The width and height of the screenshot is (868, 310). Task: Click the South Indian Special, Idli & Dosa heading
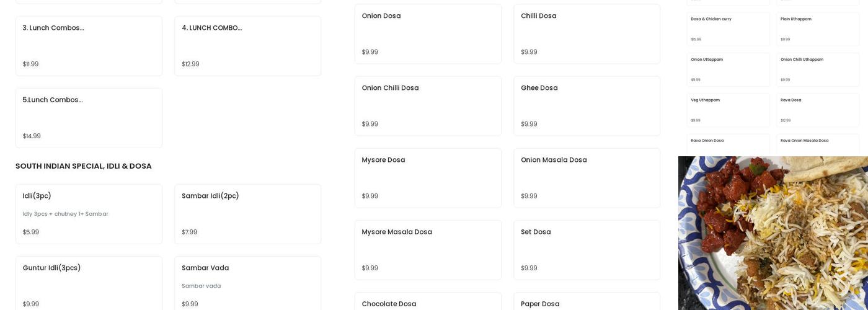(x=84, y=166)
